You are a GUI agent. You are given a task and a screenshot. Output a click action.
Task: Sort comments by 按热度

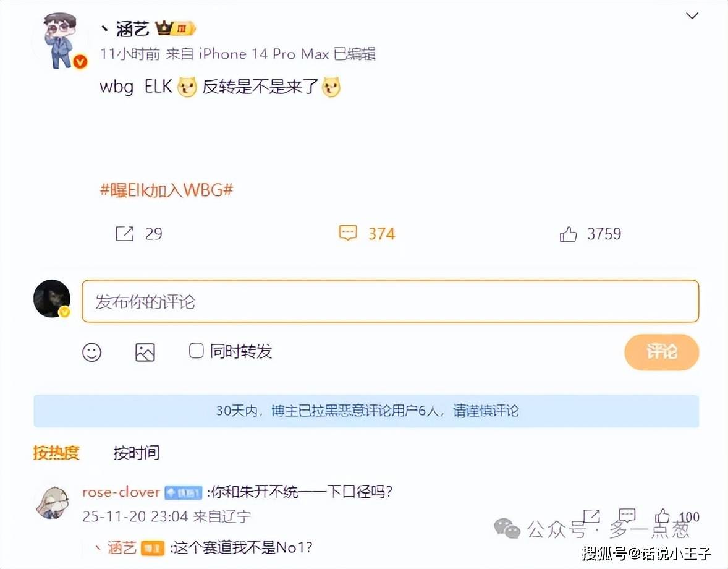click(x=56, y=452)
